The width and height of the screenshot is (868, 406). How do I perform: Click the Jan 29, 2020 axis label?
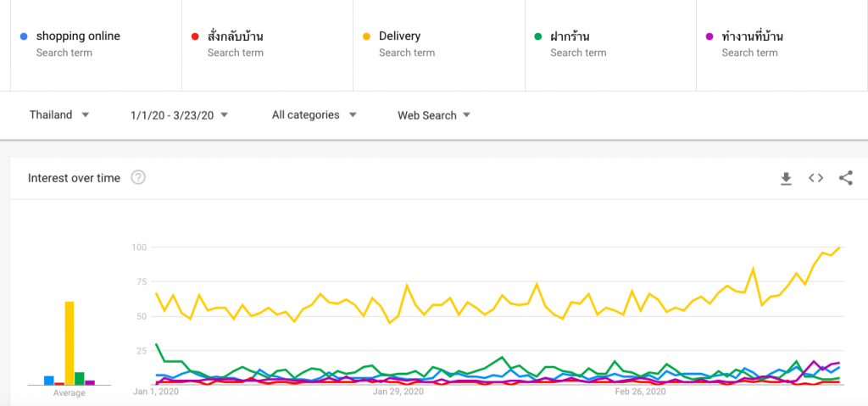[x=398, y=392]
